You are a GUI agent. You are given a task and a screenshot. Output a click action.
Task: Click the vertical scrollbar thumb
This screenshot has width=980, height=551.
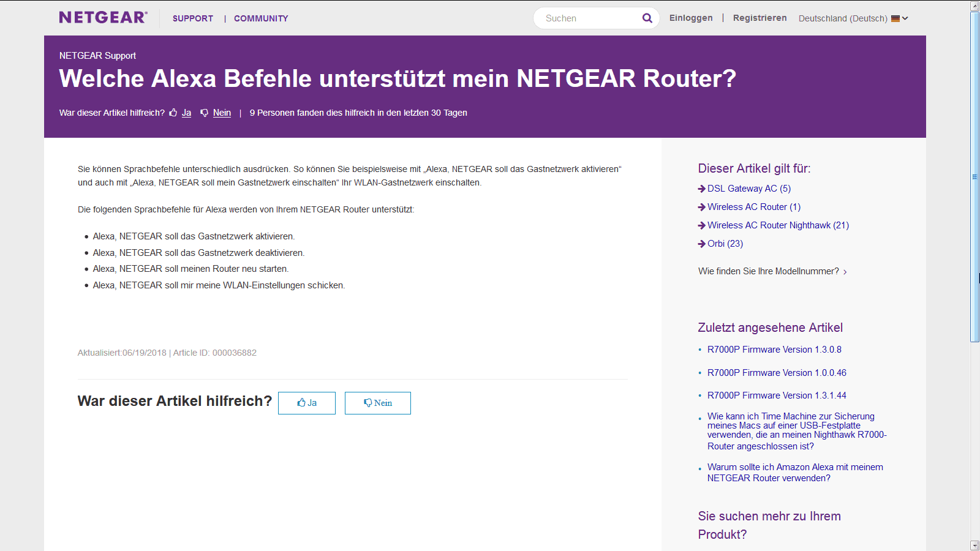pyautogui.click(x=974, y=177)
